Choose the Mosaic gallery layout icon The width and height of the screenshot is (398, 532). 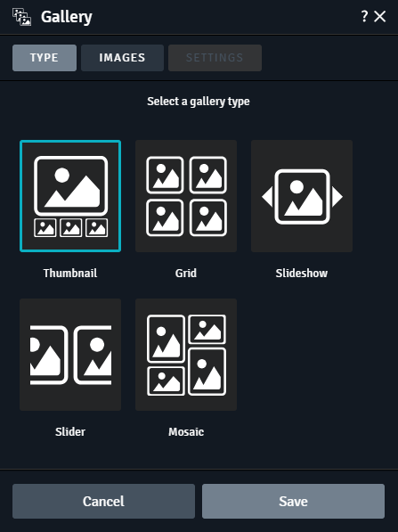pos(186,355)
